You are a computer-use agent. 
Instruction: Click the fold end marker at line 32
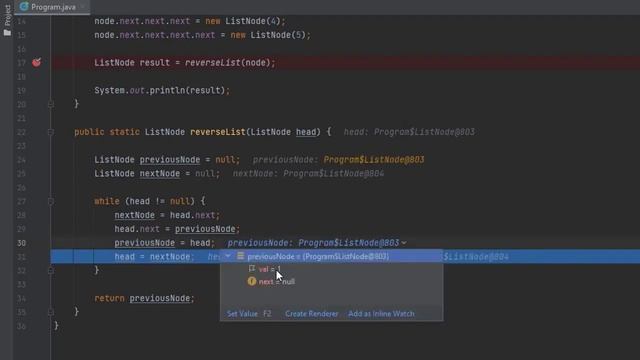(x=51, y=270)
